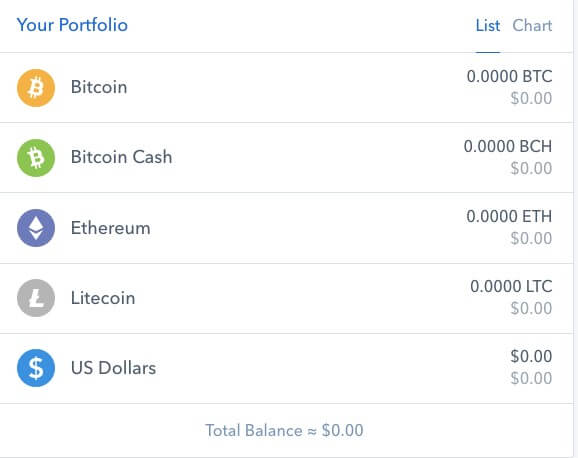
Task: Switch to the Chart tab
Action: click(532, 25)
